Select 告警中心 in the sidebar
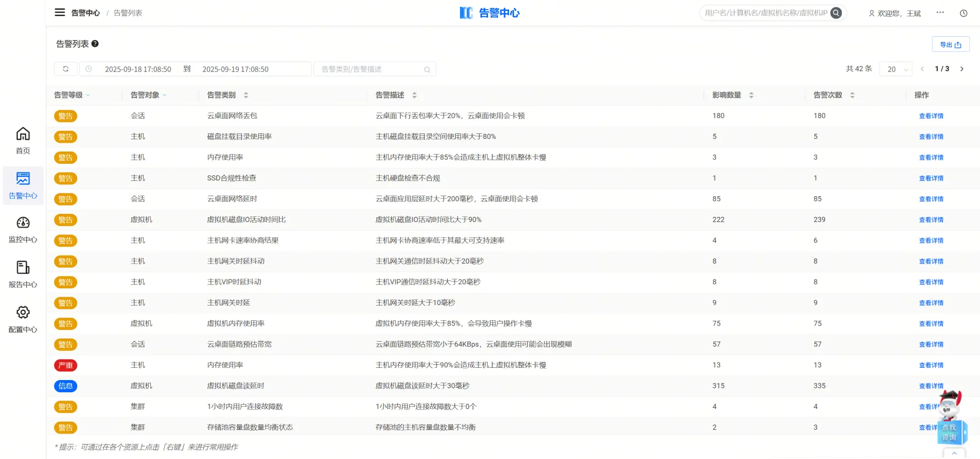The width and height of the screenshot is (980, 459). [x=23, y=185]
